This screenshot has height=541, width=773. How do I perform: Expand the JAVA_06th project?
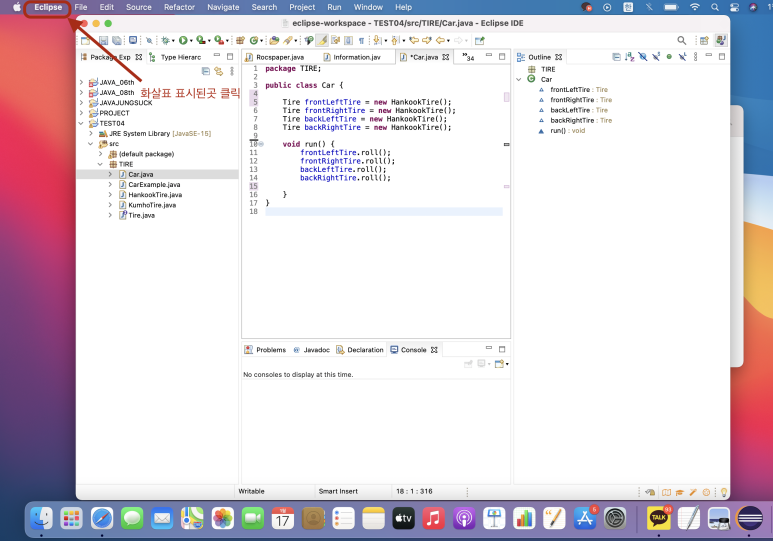pyautogui.click(x=81, y=82)
